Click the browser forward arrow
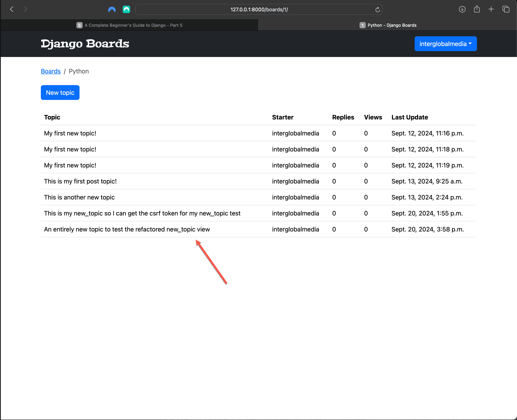Screen dimensions: 517x420 25,9
